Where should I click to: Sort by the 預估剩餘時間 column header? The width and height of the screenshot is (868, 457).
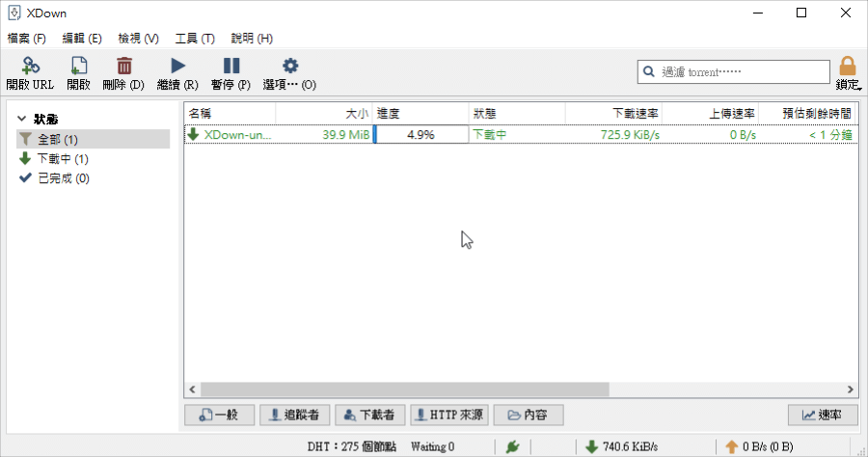(x=806, y=114)
